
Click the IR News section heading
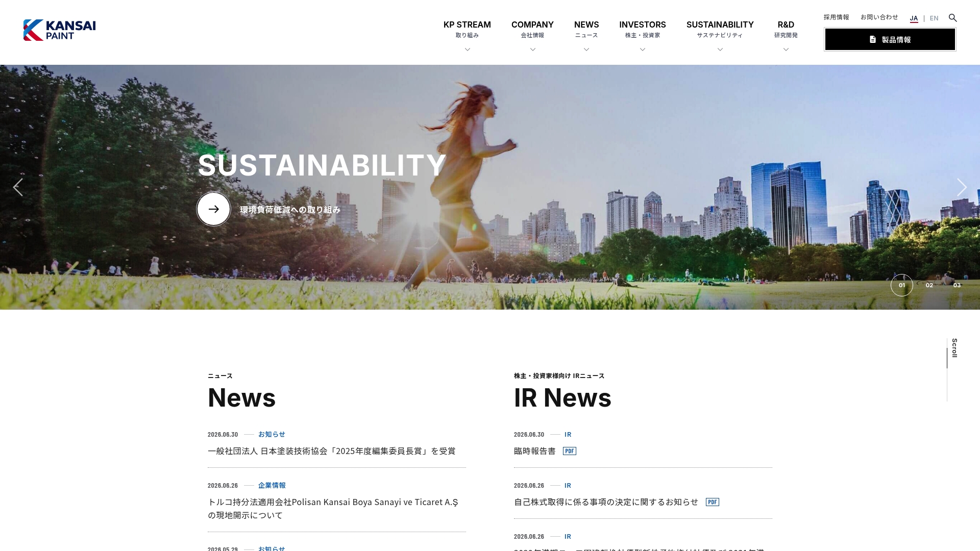pos(562,397)
